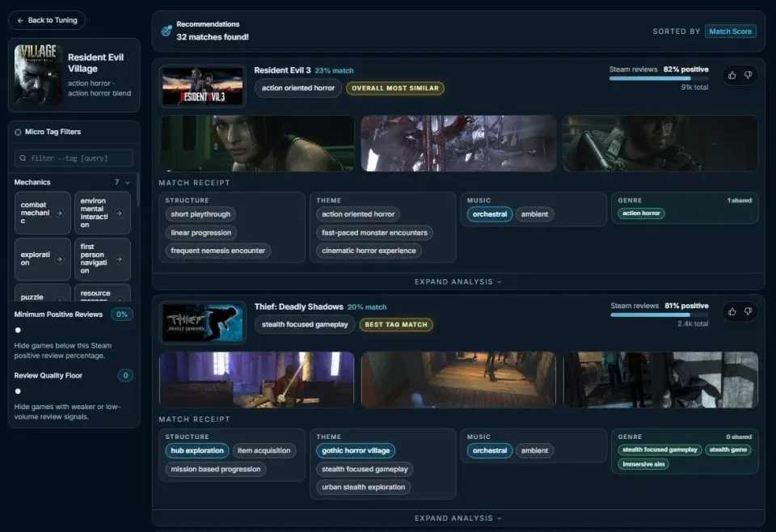Image resolution: width=776 pixels, height=532 pixels.
Task: Click arrow icon on exploration tag
Action: 59,259
